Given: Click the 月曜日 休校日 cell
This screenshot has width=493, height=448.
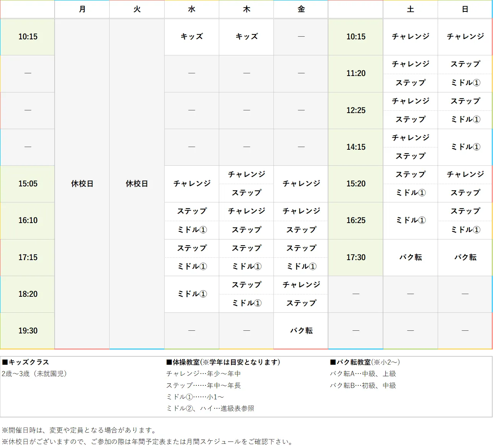Looking at the screenshot, I should pyautogui.click(x=82, y=184).
